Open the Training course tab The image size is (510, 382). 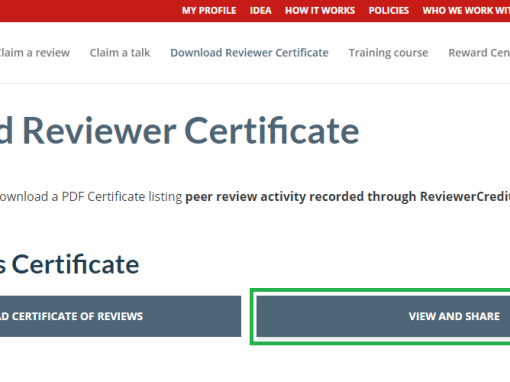coord(388,53)
